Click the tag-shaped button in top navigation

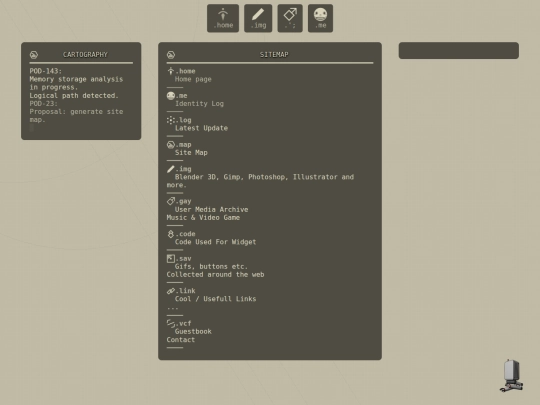click(x=290, y=18)
